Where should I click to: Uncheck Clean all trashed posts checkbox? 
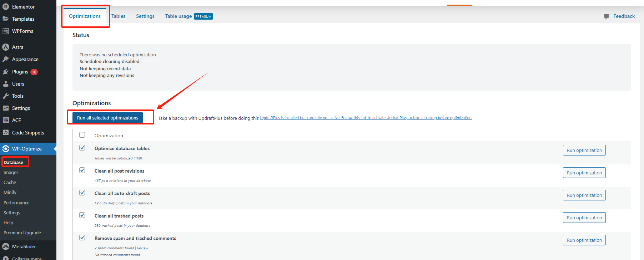[x=82, y=215]
